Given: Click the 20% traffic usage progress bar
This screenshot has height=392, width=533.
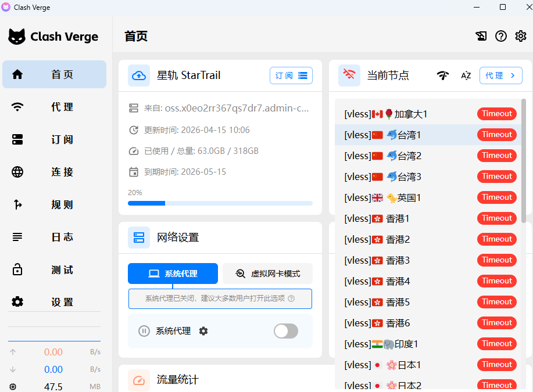Looking at the screenshot, I should pos(220,203).
